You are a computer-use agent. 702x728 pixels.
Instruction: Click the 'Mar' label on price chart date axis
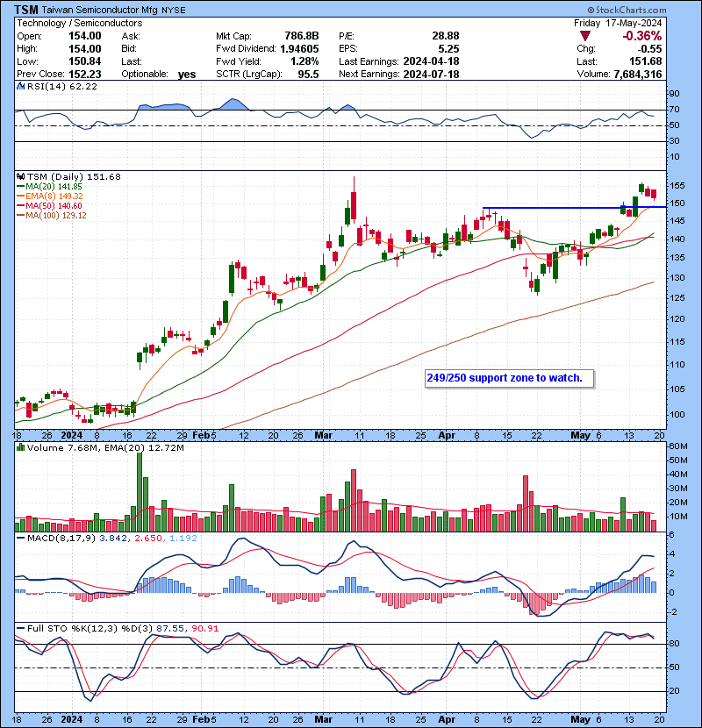coord(323,435)
